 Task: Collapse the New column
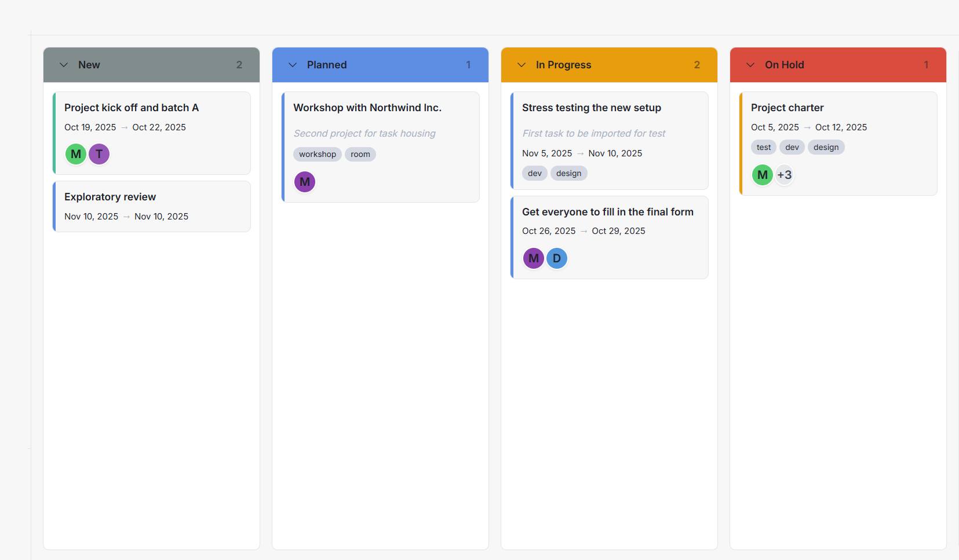point(64,64)
